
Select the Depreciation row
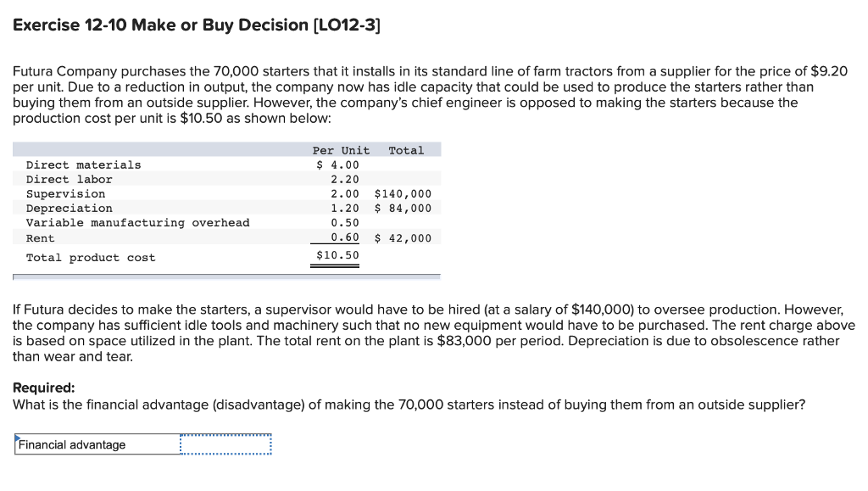(69, 208)
